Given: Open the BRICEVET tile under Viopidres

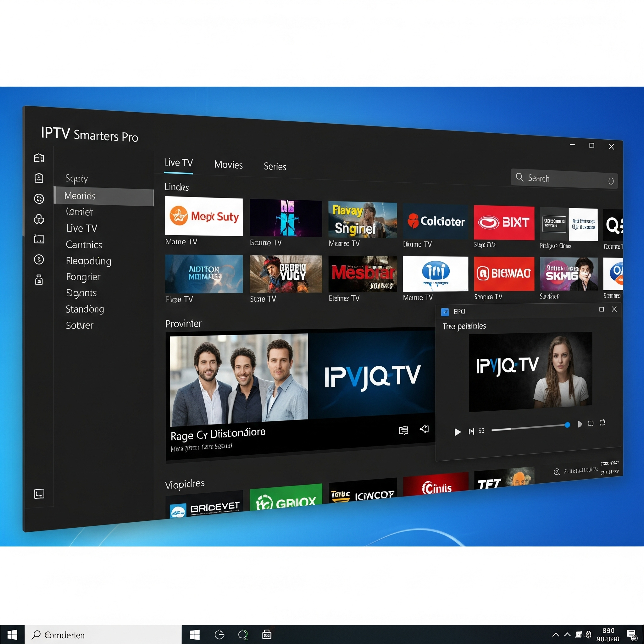Looking at the screenshot, I should (204, 505).
